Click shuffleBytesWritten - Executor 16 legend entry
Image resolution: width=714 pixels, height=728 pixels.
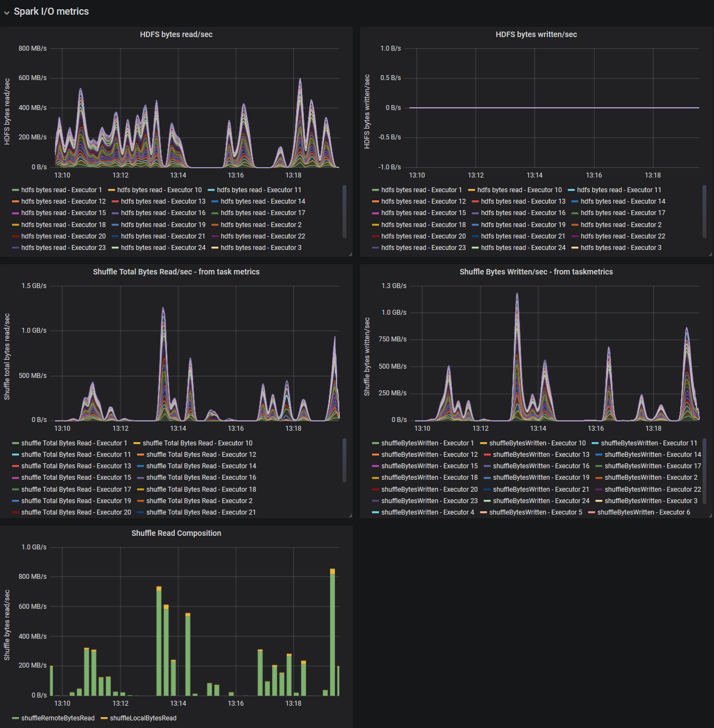tap(541, 466)
